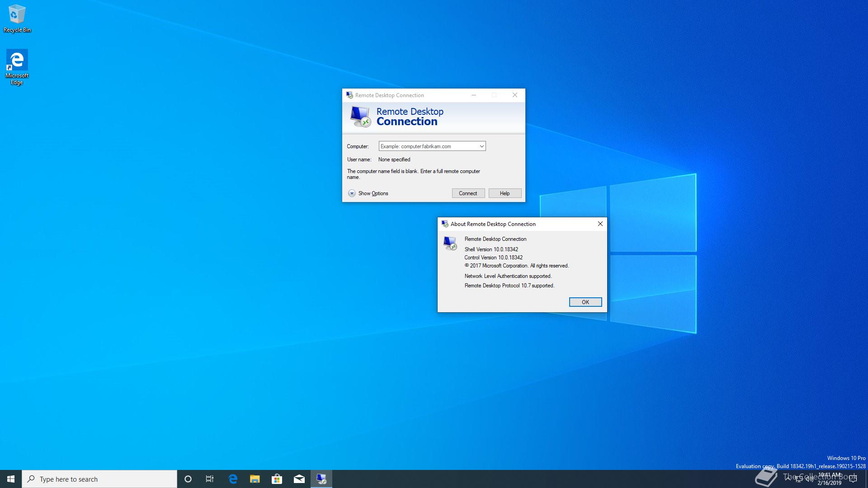This screenshot has height=488, width=868.
Task: Open the Windows Start menu
Action: pyautogui.click(x=11, y=479)
